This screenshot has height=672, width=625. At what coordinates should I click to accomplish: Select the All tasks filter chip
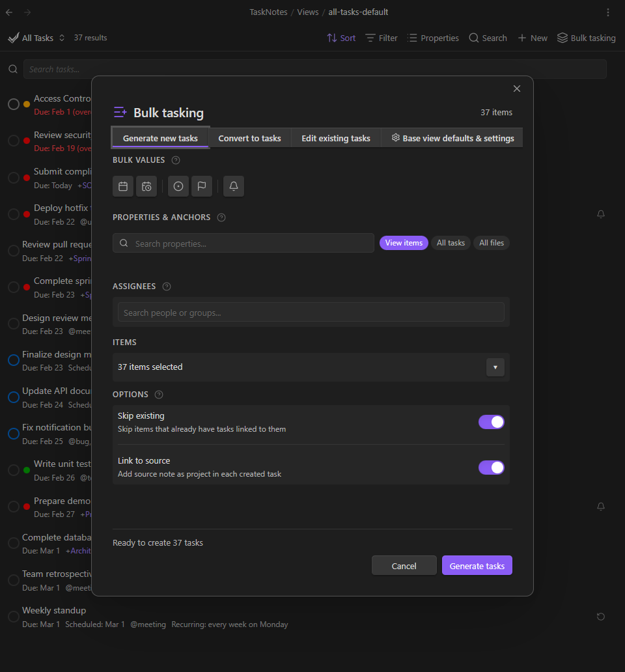451,243
